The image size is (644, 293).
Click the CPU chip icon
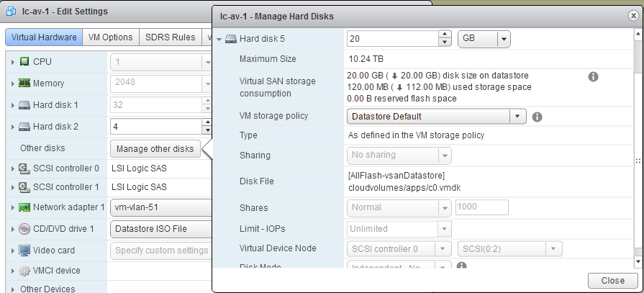click(24, 62)
